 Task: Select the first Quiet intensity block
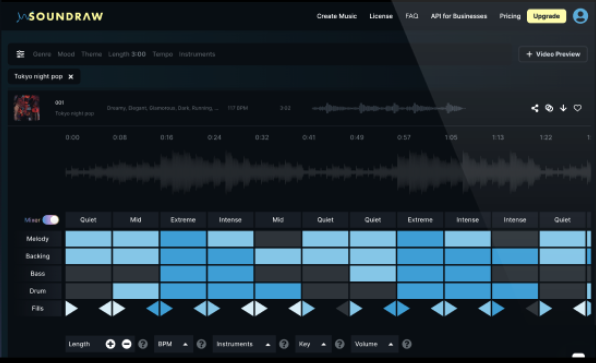(88, 220)
